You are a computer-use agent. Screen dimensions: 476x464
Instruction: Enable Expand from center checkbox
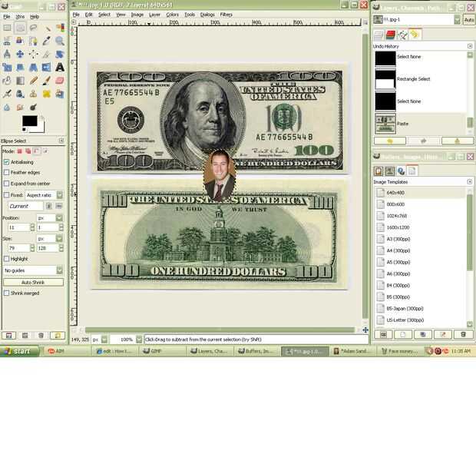(6, 184)
